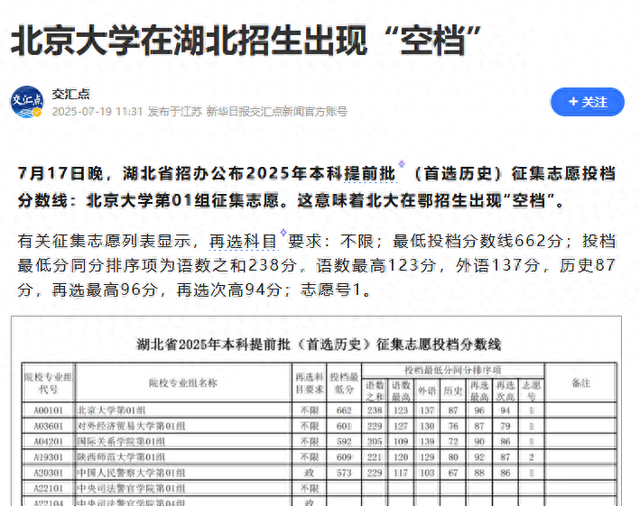Image resolution: width=640 pixels, height=506 pixels.
Task: Click the 院校专业组代号 column header
Action: [x=48, y=383]
